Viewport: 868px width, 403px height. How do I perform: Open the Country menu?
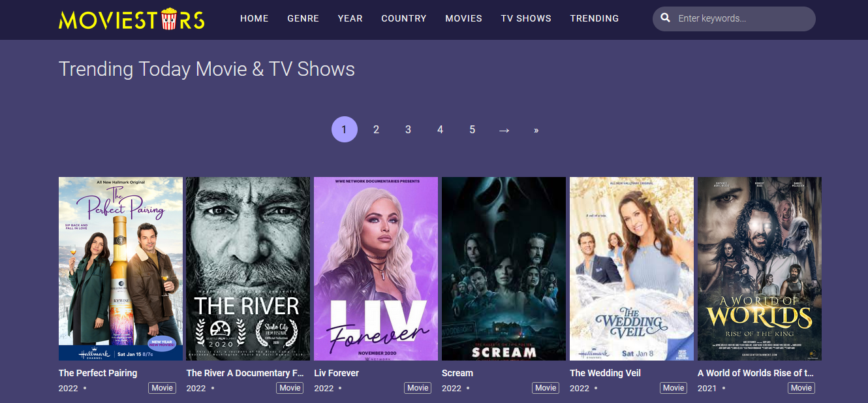tap(404, 18)
